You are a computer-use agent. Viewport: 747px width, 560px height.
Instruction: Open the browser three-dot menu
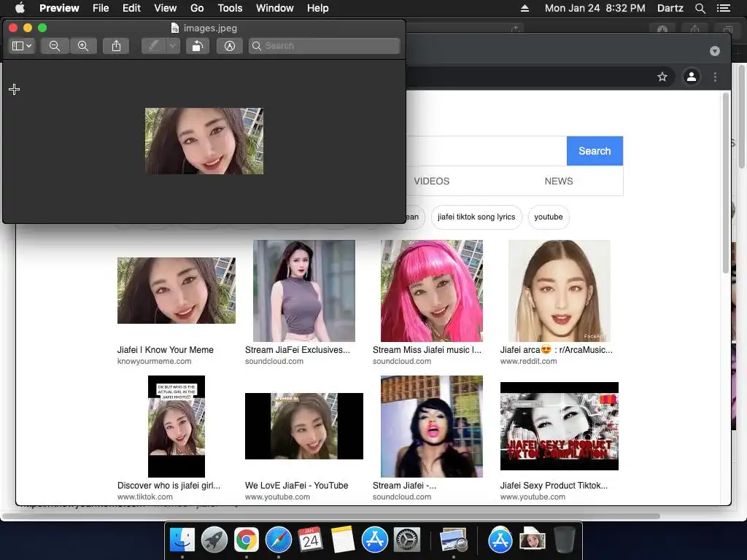(715, 77)
